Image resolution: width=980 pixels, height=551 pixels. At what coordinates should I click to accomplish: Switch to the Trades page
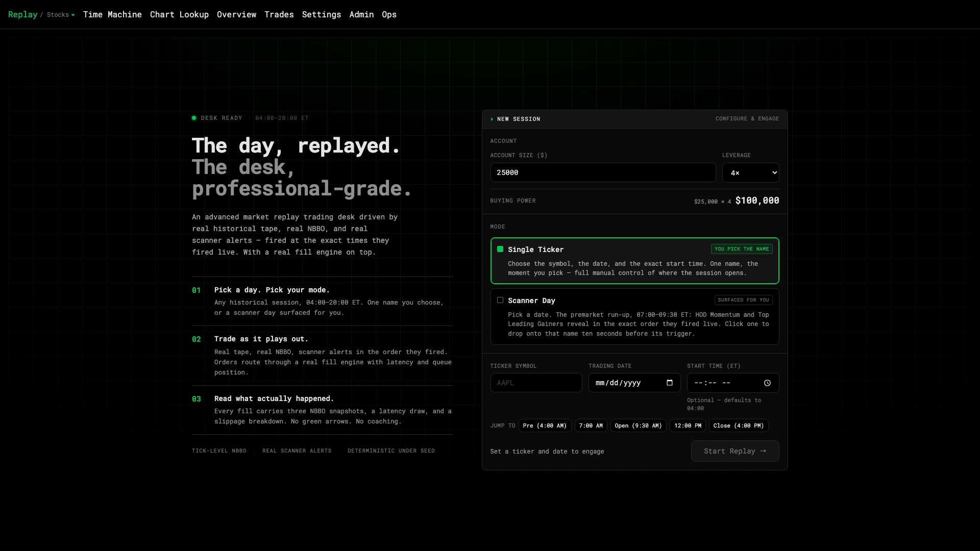279,14
